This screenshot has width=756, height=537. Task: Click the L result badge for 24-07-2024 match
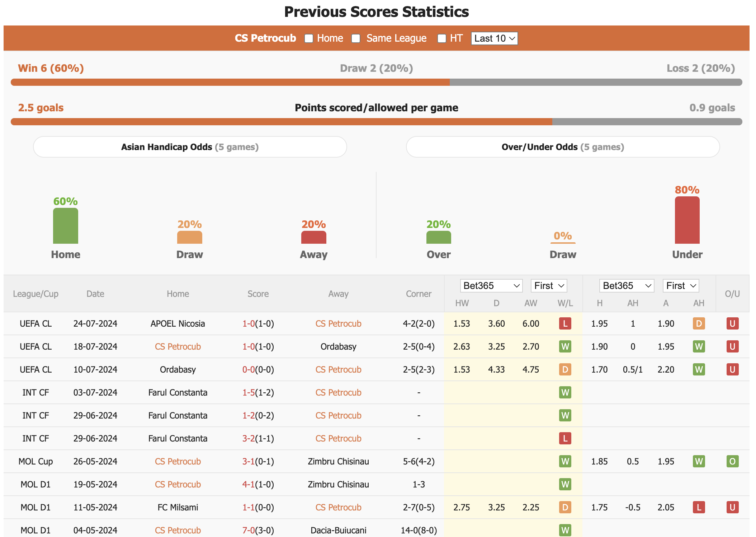click(565, 323)
